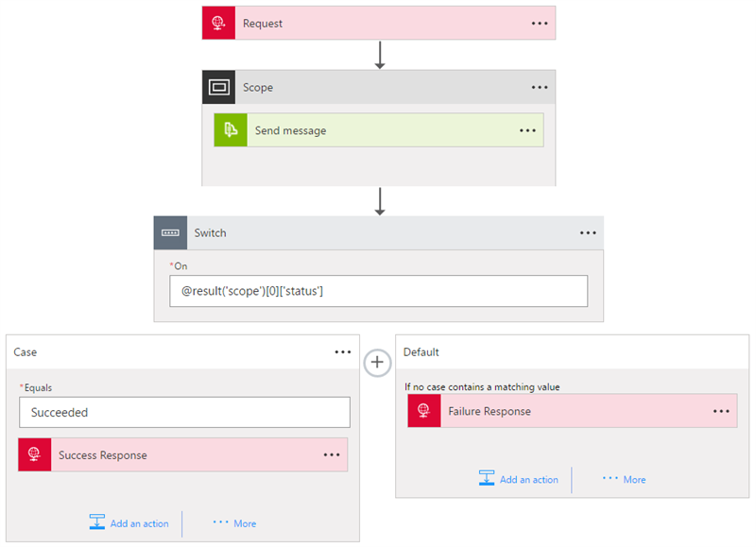This screenshot has width=756, height=547.
Task: Click the Add an action icon in Case
Action: point(97,522)
